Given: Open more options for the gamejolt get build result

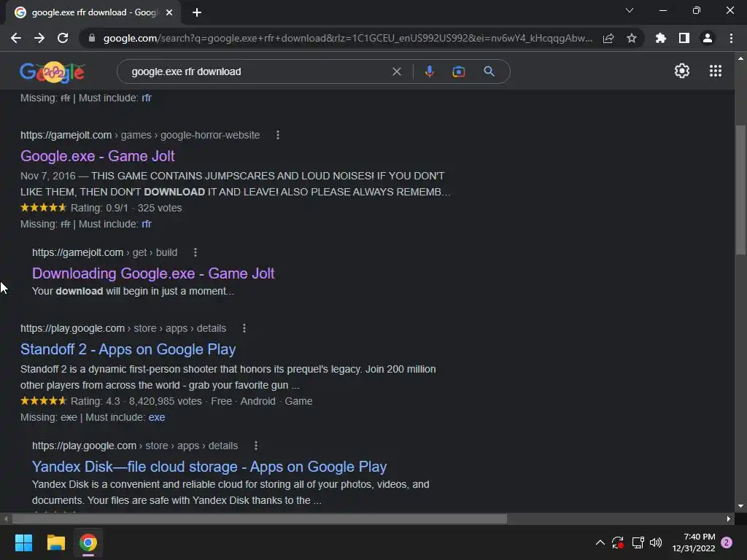Looking at the screenshot, I should point(196,252).
